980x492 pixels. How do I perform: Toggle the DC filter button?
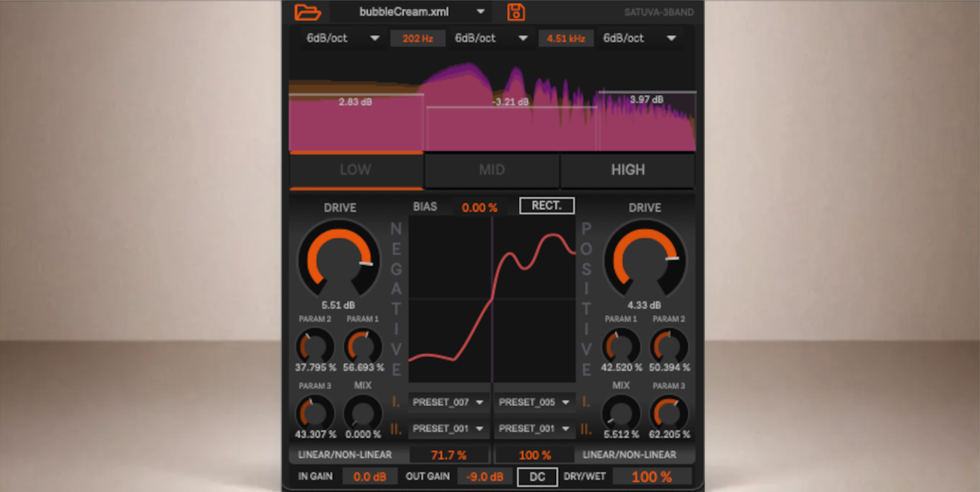click(537, 476)
